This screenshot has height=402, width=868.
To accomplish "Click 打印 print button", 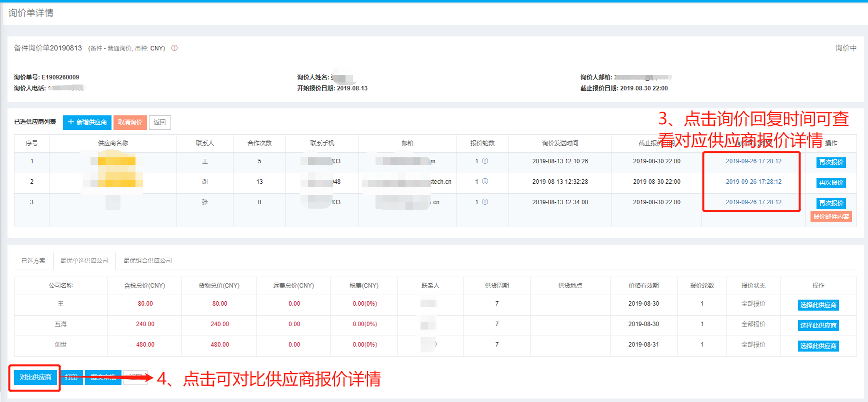I will (x=71, y=378).
